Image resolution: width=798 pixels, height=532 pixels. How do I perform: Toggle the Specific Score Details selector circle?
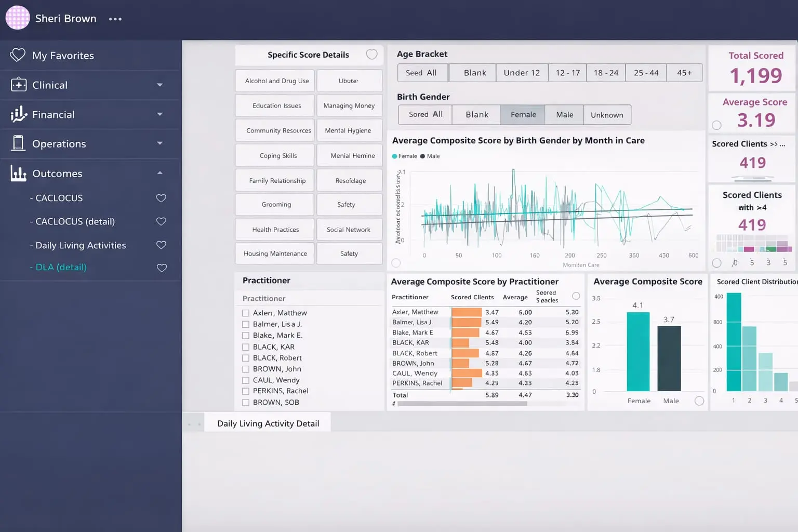click(372, 54)
